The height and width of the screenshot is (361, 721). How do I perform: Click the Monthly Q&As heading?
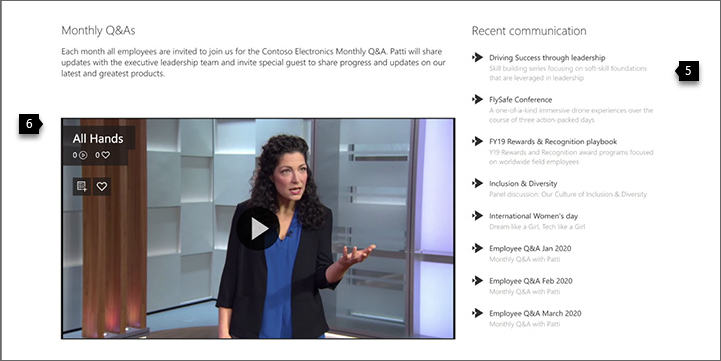pyautogui.click(x=98, y=30)
